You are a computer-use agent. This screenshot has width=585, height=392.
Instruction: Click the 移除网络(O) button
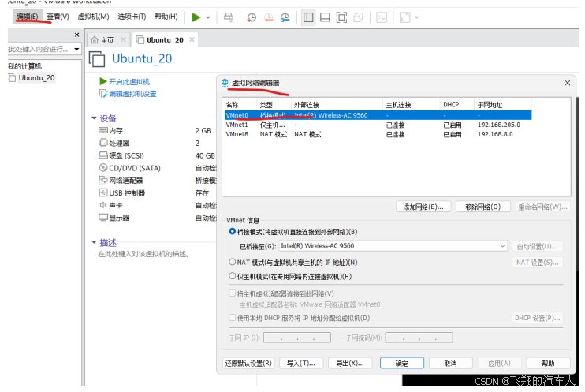(483, 207)
